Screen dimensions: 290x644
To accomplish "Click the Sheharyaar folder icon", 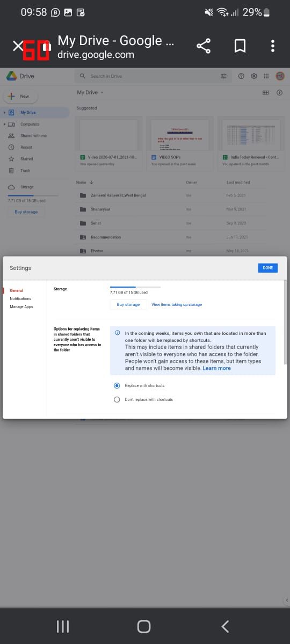I will tap(83, 209).
